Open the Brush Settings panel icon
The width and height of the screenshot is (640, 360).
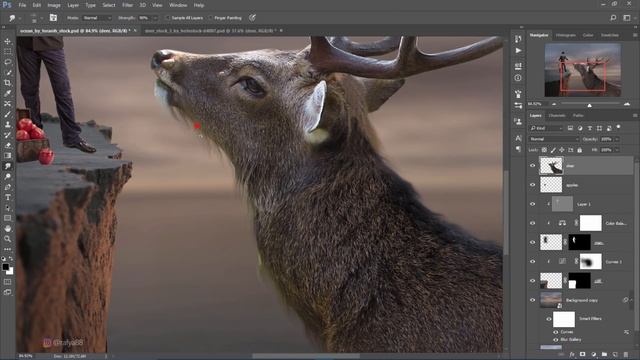point(53,18)
